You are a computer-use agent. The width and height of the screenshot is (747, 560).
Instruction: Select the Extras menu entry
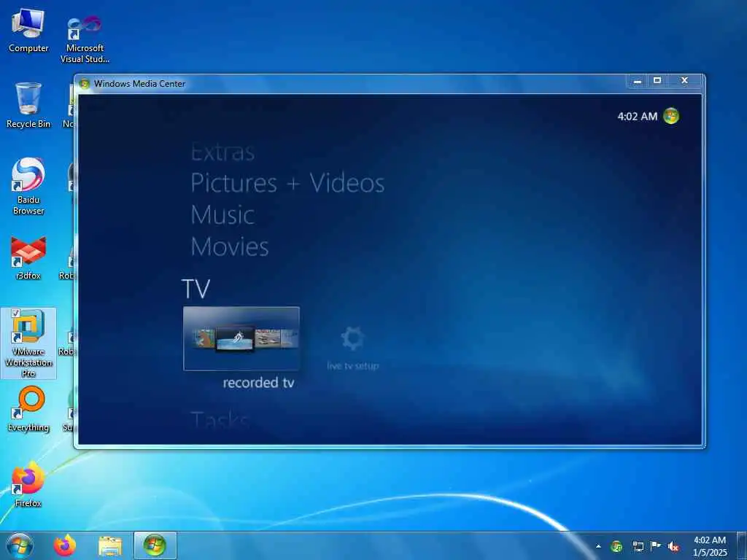click(222, 152)
